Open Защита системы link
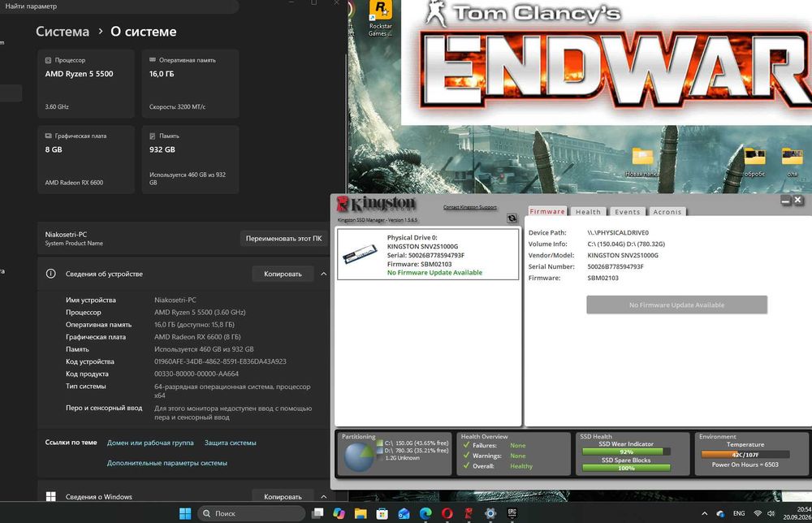812x523 pixels. [231, 443]
